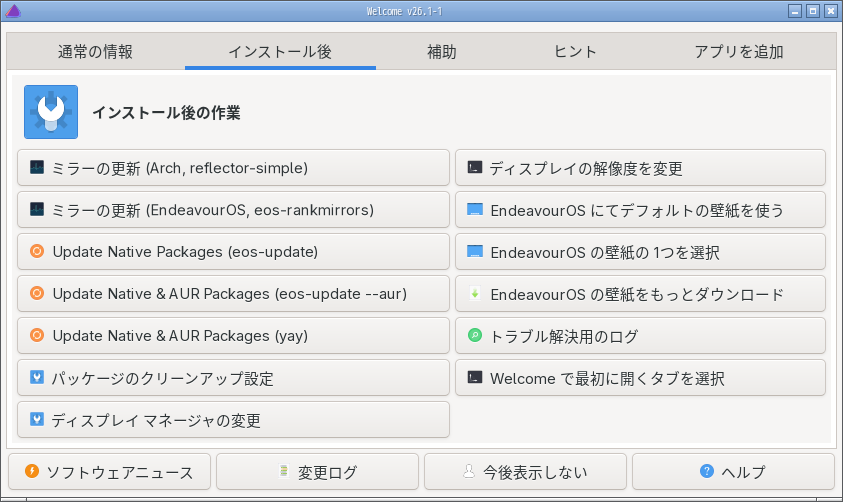The width and height of the screenshot is (843, 502).
Task: Click the person icon on 今後表示しない
Action: click(x=468, y=471)
